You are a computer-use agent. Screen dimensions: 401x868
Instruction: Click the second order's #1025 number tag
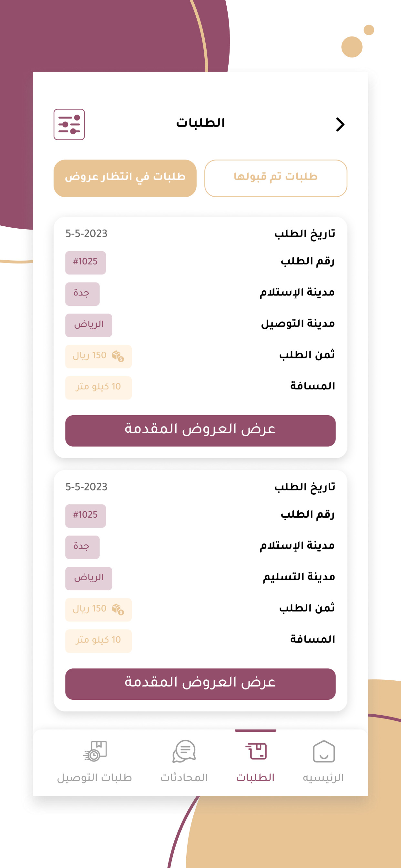click(x=85, y=516)
